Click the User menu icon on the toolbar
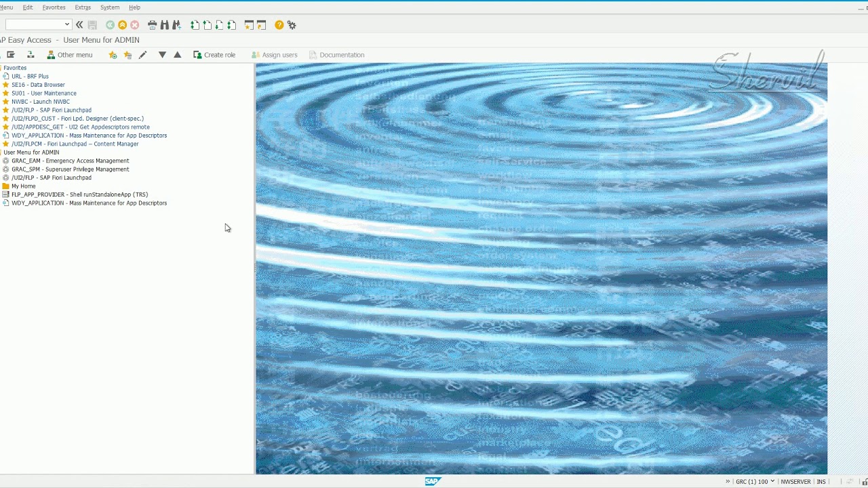This screenshot has height=488, width=868. click(31, 55)
